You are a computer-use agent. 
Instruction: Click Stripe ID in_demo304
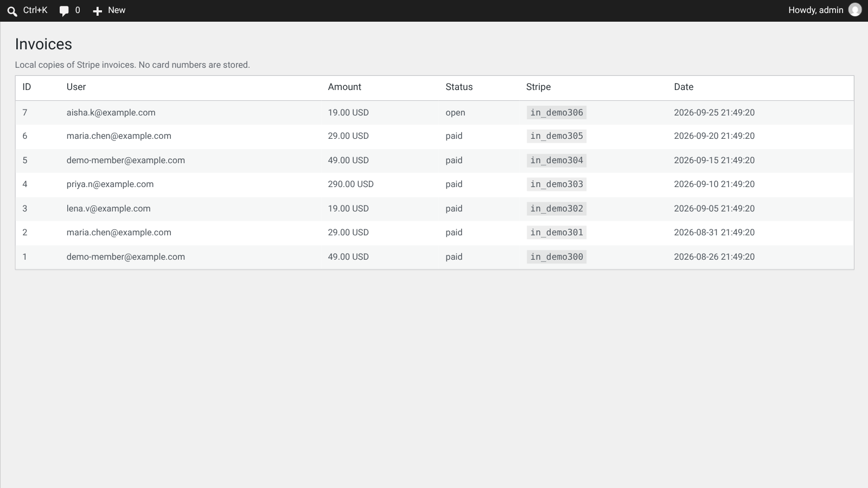(x=557, y=160)
